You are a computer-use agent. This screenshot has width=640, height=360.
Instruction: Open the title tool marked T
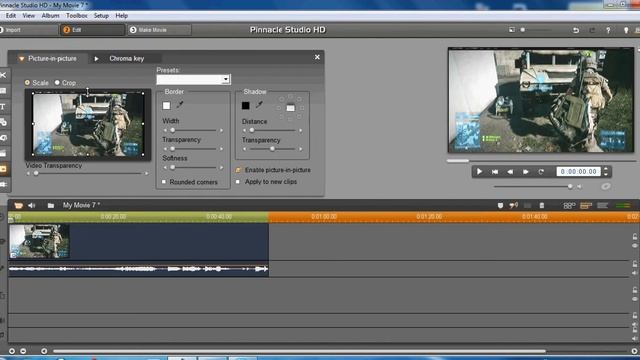2,107
